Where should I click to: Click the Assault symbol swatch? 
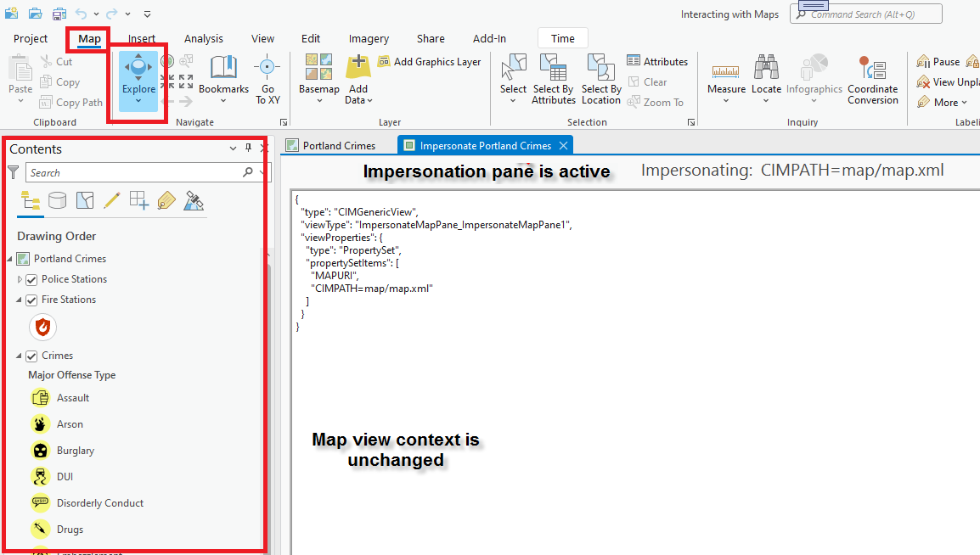41,397
